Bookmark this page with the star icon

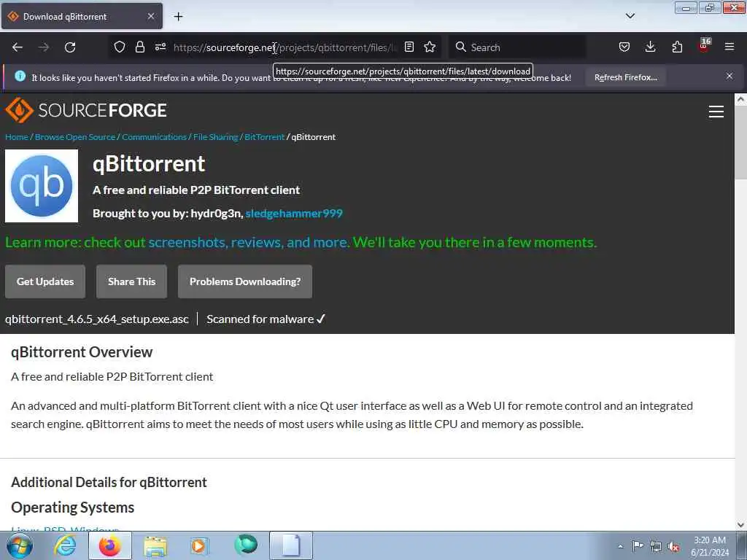point(430,47)
